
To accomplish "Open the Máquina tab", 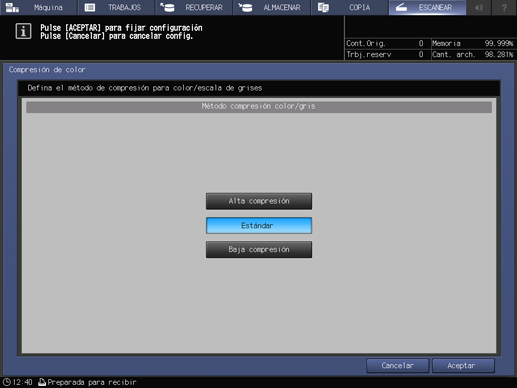I will click(38, 7).
